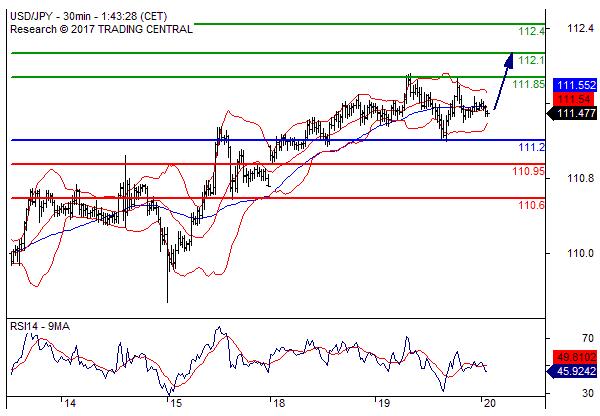Click the red 110.6 support label
The height and width of the screenshot is (416, 600).
point(532,206)
